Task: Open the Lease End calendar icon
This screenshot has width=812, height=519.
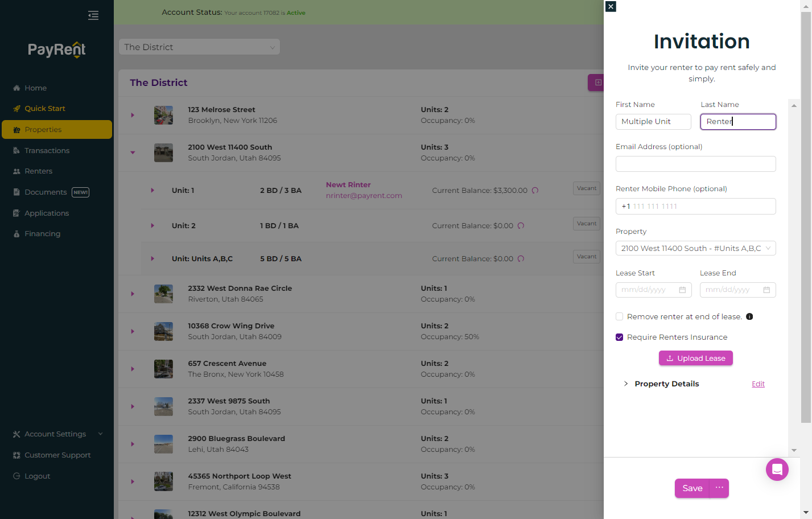Action: (766, 290)
